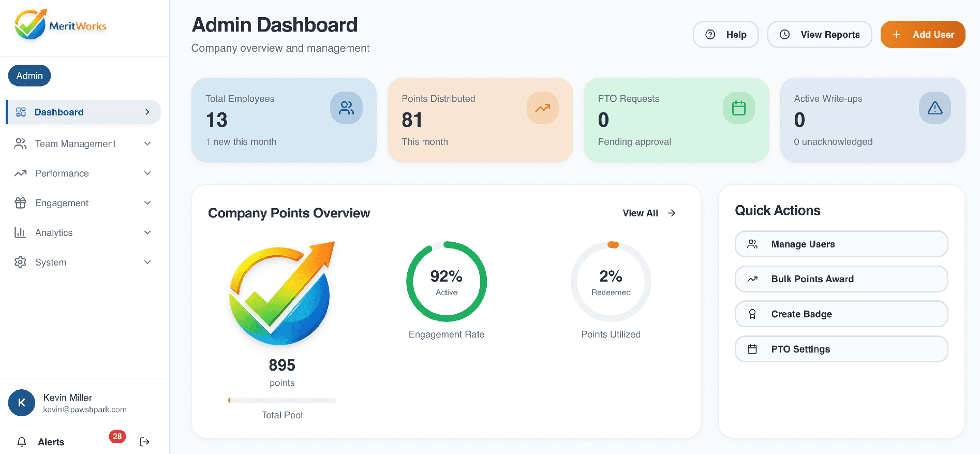980x454 pixels.
Task: Click the Total Pool progress bar
Action: [282, 400]
